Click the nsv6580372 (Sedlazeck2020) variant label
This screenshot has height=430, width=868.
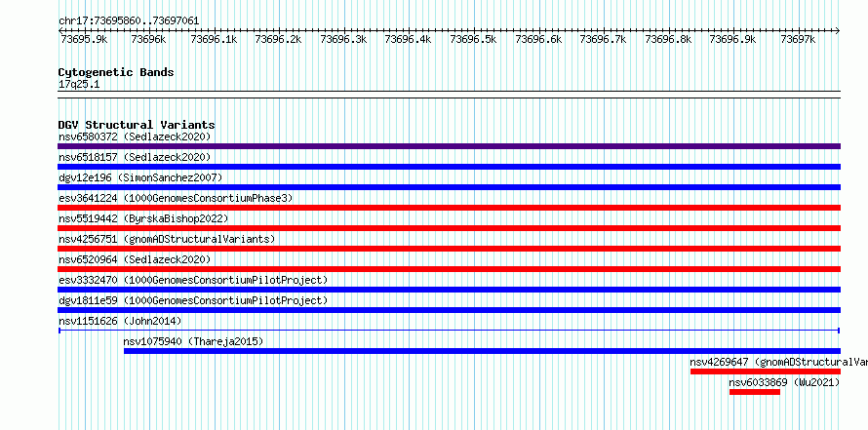pyautogui.click(x=135, y=137)
